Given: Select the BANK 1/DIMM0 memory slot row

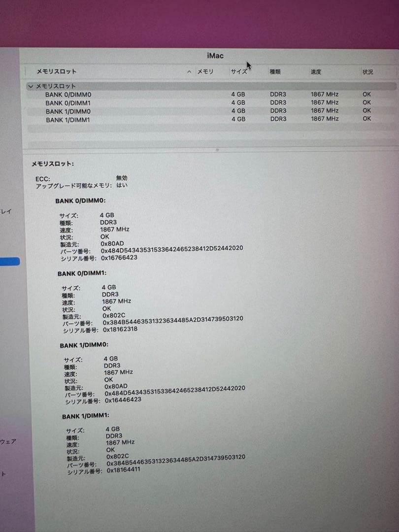Looking at the screenshot, I should coord(67,111).
